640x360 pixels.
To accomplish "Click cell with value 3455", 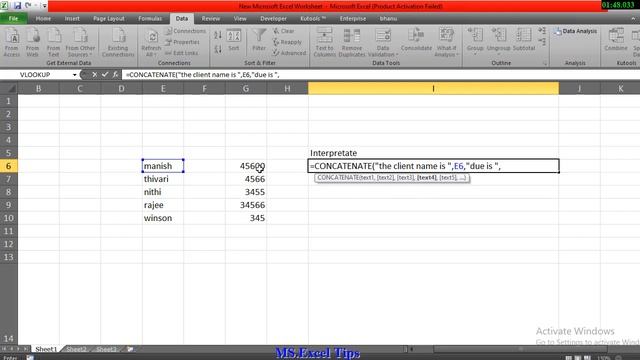I will (246, 192).
